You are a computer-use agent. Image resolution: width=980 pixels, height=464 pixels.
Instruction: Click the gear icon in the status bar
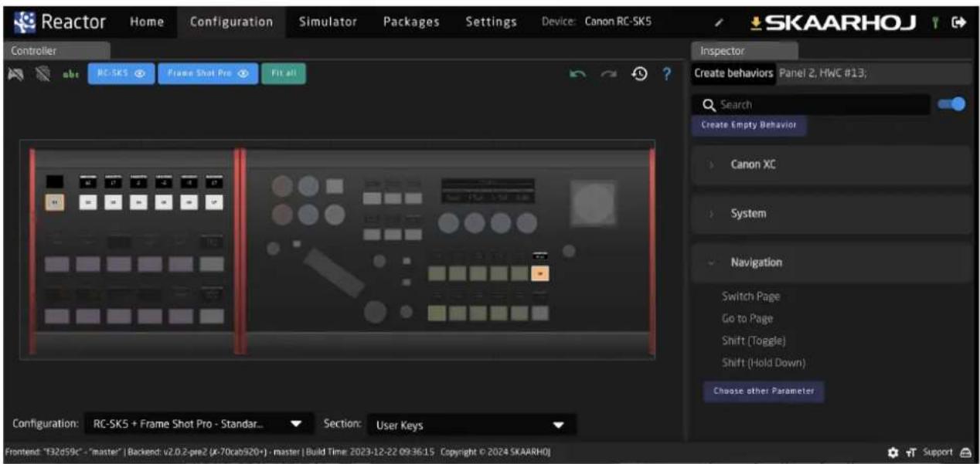click(x=893, y=452)
